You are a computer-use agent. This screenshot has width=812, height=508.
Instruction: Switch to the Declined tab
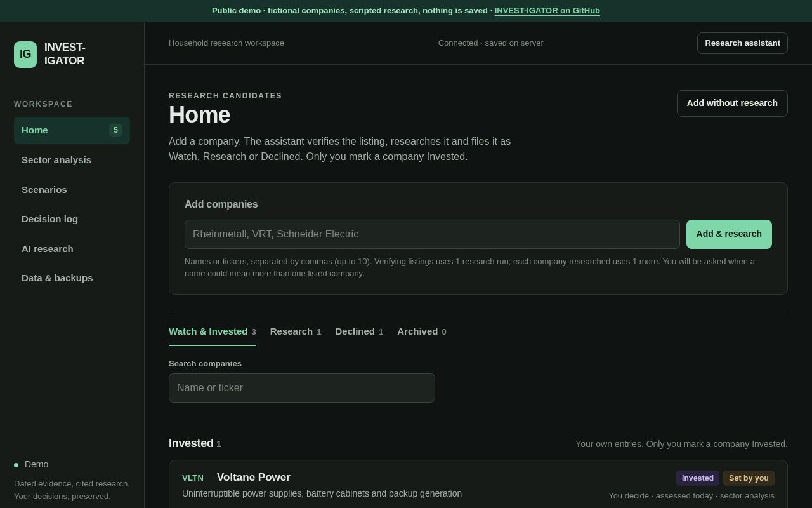pos(359,331)
